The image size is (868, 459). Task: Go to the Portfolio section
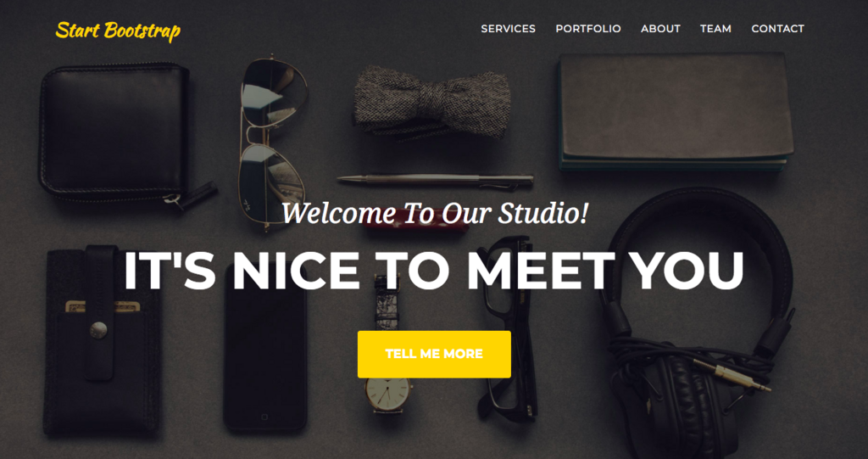coord(588,29)
